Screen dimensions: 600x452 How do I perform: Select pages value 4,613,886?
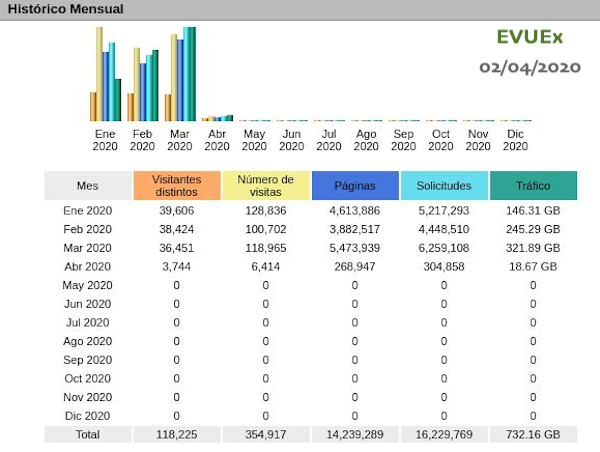(355, 210)
